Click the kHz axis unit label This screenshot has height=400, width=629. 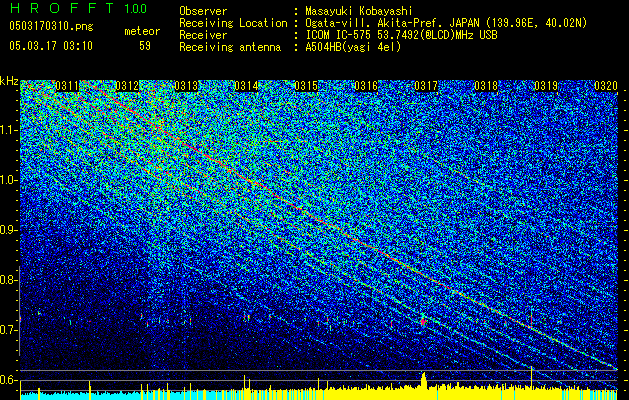[9, 81]
